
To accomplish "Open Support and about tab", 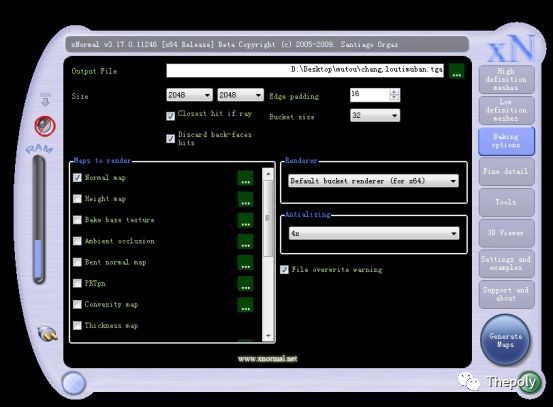I will [x=506, y=294].
